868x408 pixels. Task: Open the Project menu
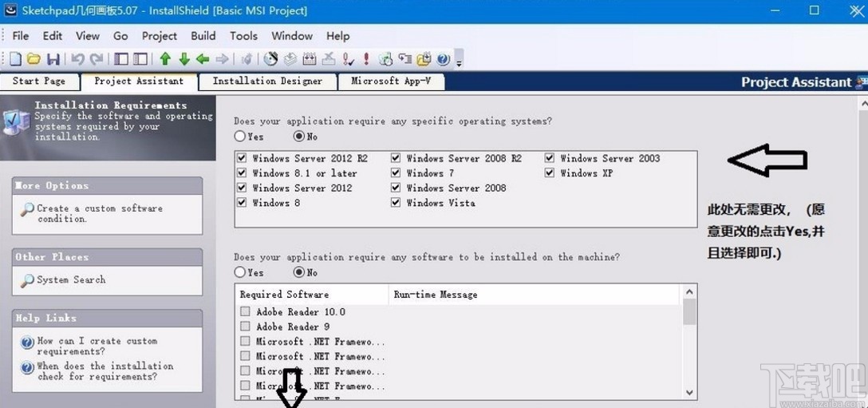[160, 36]
